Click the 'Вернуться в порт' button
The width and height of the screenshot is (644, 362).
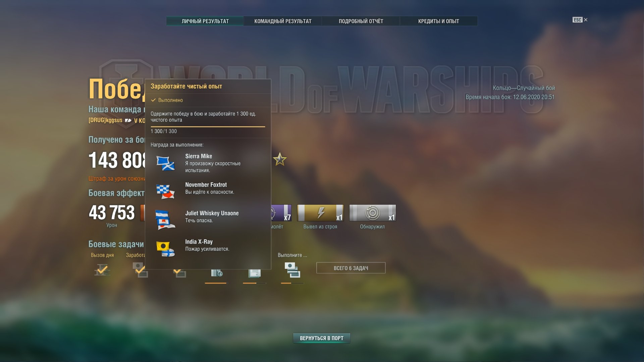pyautogui.click(x=321, y=338)
